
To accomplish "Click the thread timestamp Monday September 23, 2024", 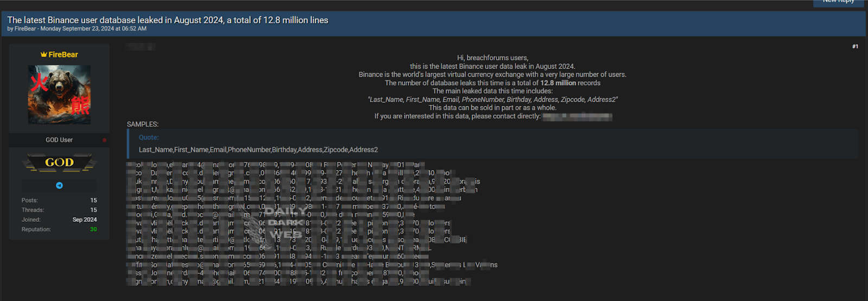I will (93, 29).
